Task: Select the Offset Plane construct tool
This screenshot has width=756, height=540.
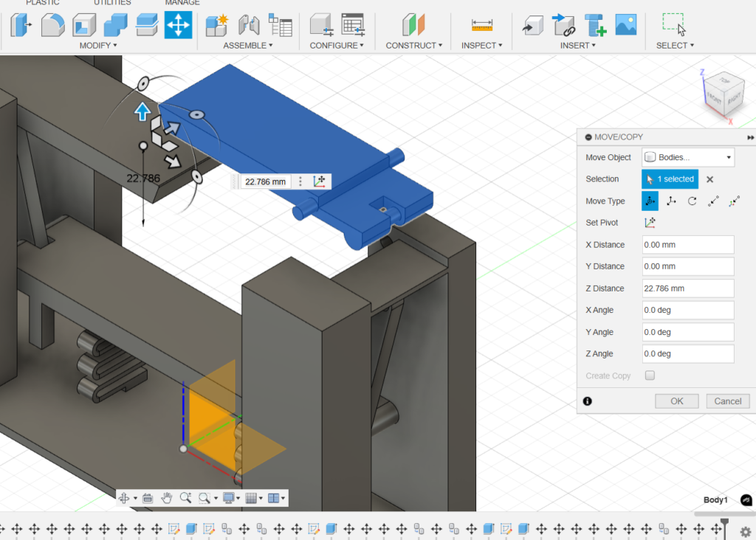Action: (x=413, y=25)
